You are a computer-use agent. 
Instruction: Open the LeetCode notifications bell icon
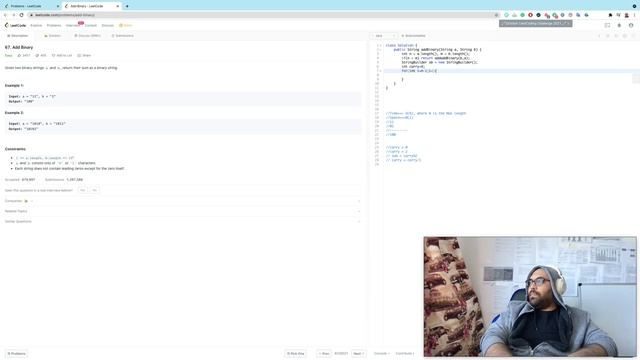619,25
